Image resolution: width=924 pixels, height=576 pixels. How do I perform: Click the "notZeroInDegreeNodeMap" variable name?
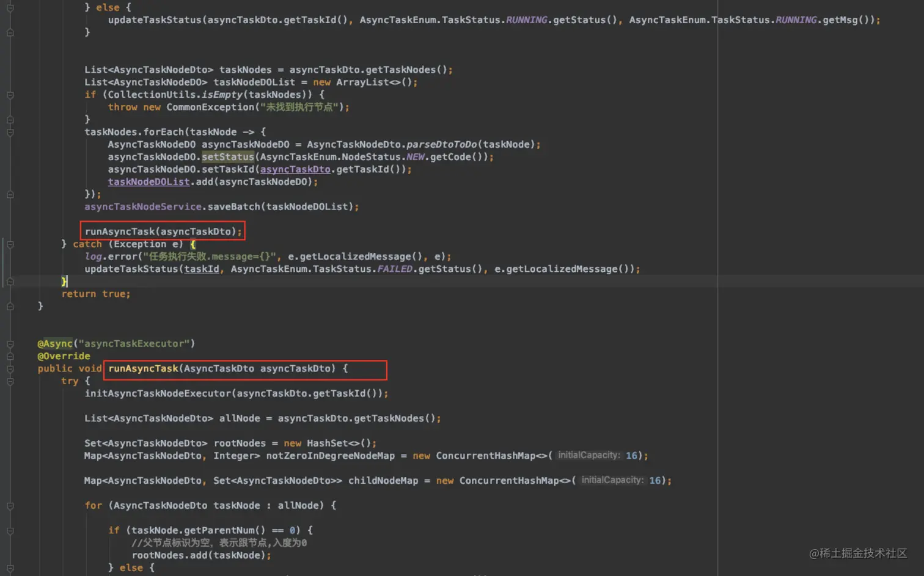point(331,456)
